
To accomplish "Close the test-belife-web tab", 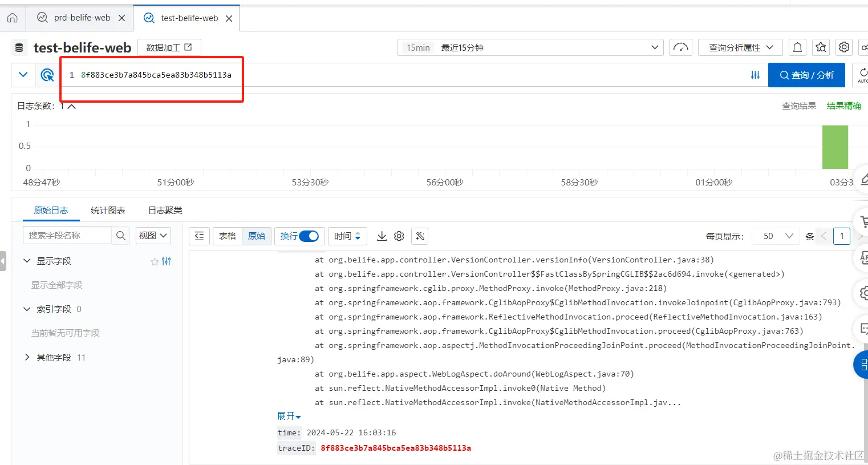I will click(x=229, y=18).
